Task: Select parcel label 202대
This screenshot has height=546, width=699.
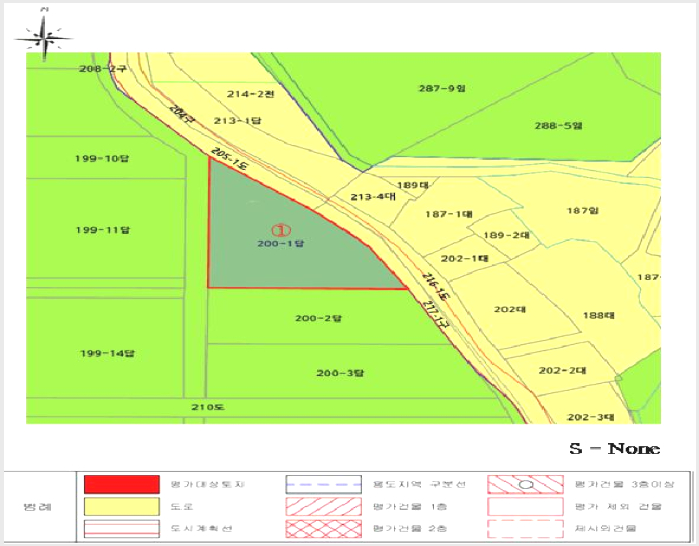Action: (510, 309)
